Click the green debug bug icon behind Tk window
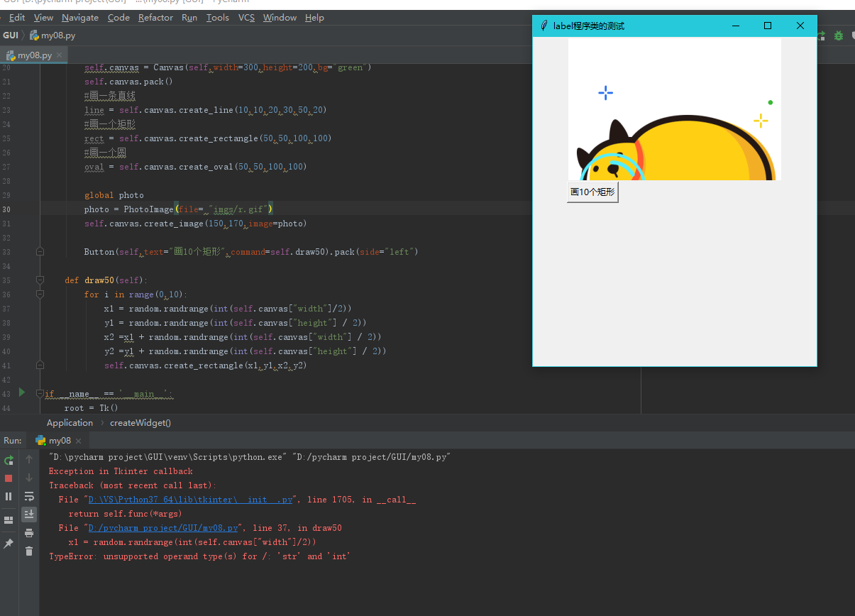Viewport: 855px width, 616px height. point(839,35)
